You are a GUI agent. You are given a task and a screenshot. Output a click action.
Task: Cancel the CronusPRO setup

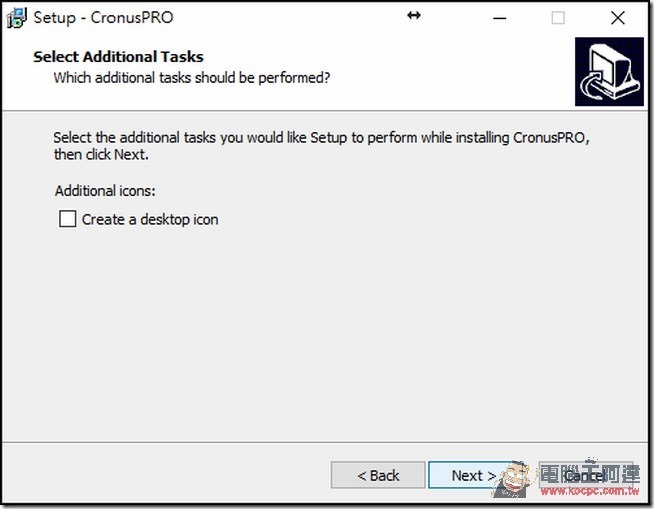[584, 475]
